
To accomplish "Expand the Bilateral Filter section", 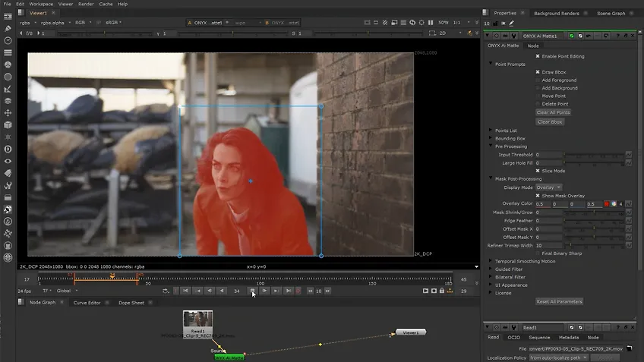I will [491, 277].
